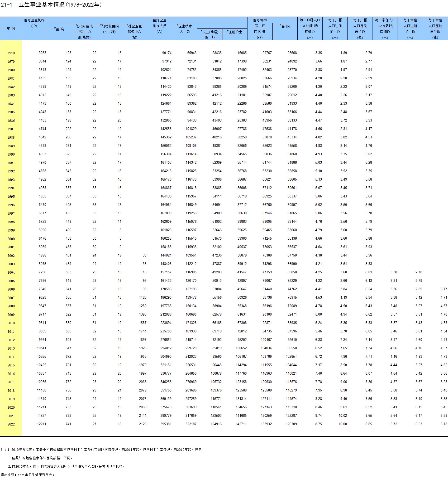Click bed count 133932 in 2022 row
Image resolution: width=448 pixels, height=479 pixels.
(266, 424)
